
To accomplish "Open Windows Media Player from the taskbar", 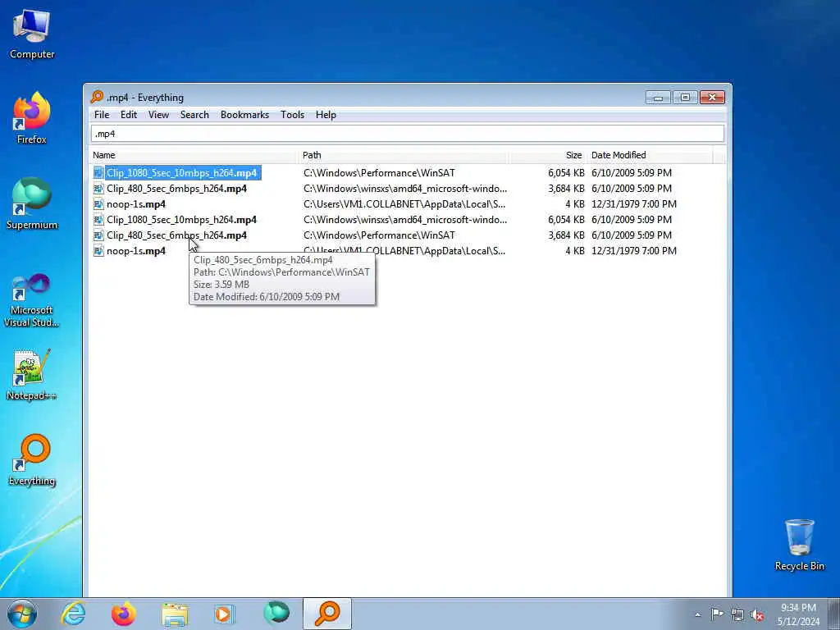I will pyautogui.click(x=225, y=614).
